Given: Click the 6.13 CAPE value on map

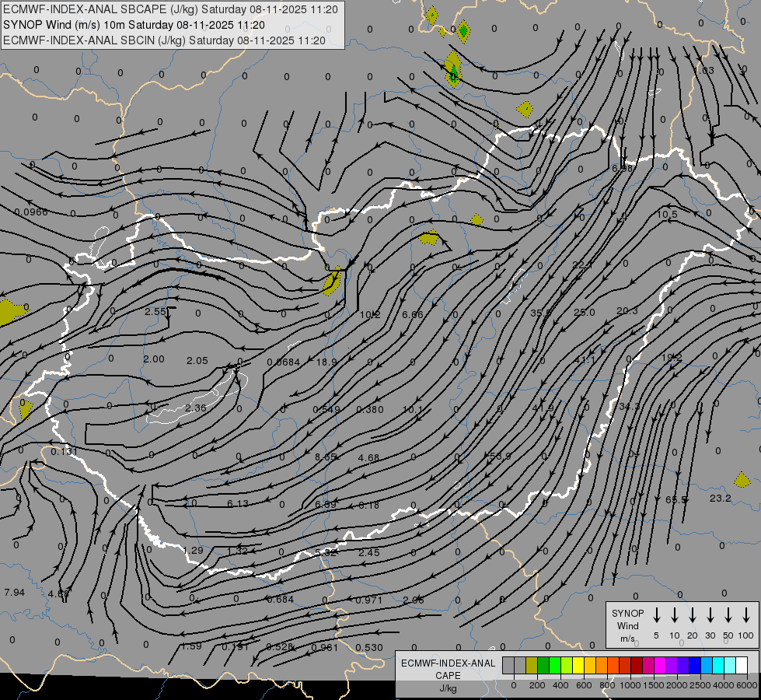Looking at the screenshot, I should (x=238, y=504).
